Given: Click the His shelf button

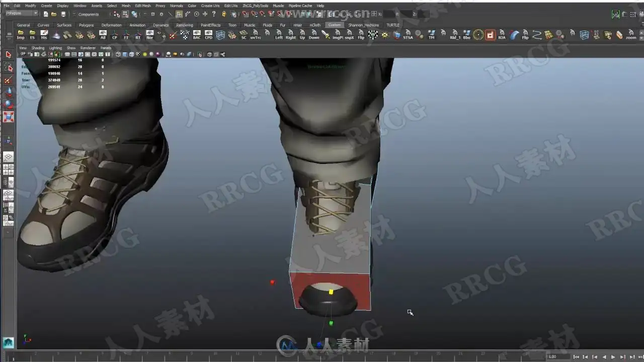Looking at the screenshot, I should point(44,35).
